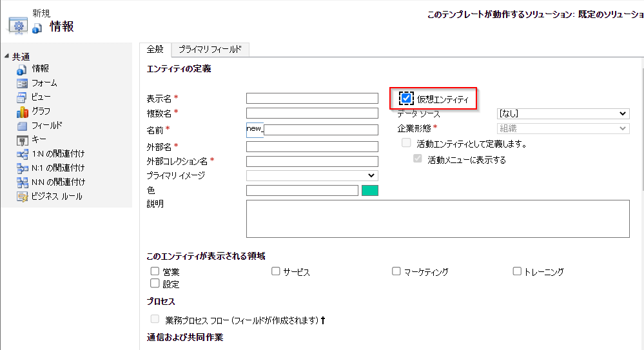Viewport: 644px width, 350px height.
Task: Open the 企業形態 dropdown
Action: (x=563, y=128)
